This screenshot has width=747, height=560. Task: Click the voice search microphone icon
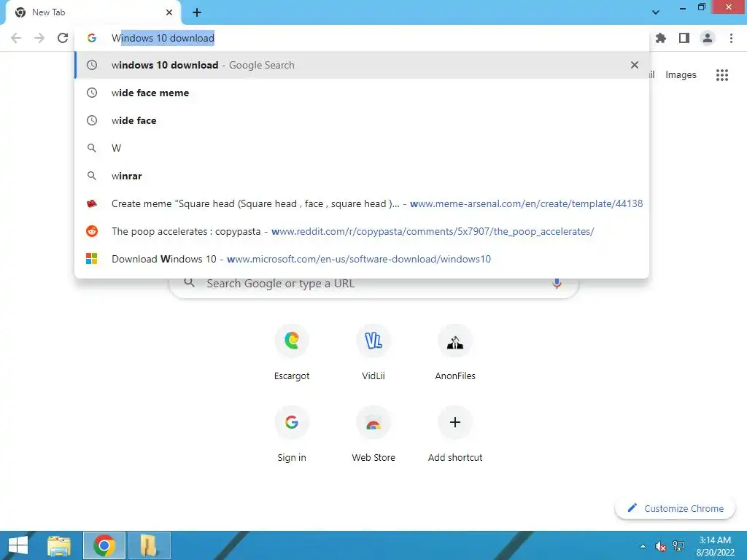pos(557,284)
